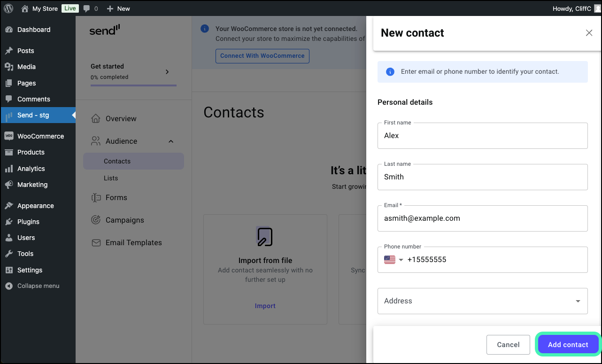Image resolution: width=602 pixels, height=364 pixels.
Task: Click the Audience people icon
Action: 96,141
